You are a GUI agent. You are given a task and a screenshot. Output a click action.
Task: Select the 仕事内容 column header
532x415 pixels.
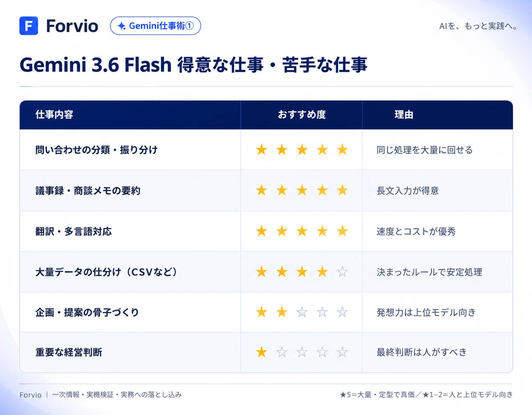coord(54,115)
